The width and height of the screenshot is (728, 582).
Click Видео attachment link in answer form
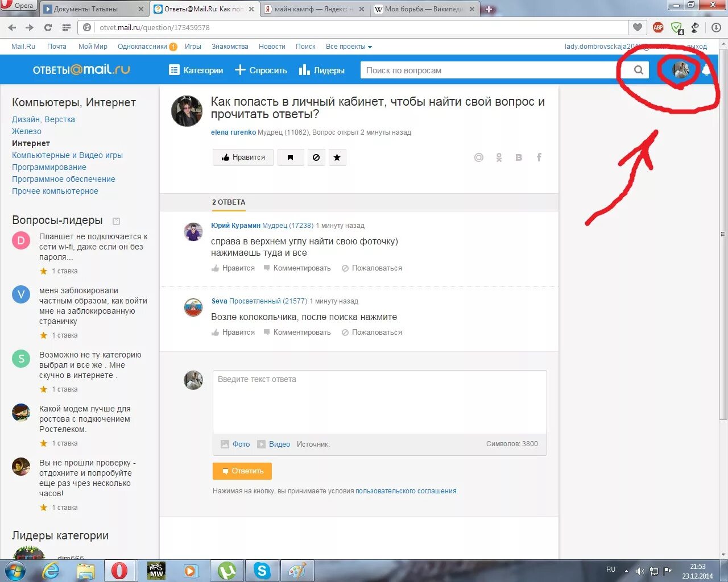pyautogui.click(x=274, y=444)
